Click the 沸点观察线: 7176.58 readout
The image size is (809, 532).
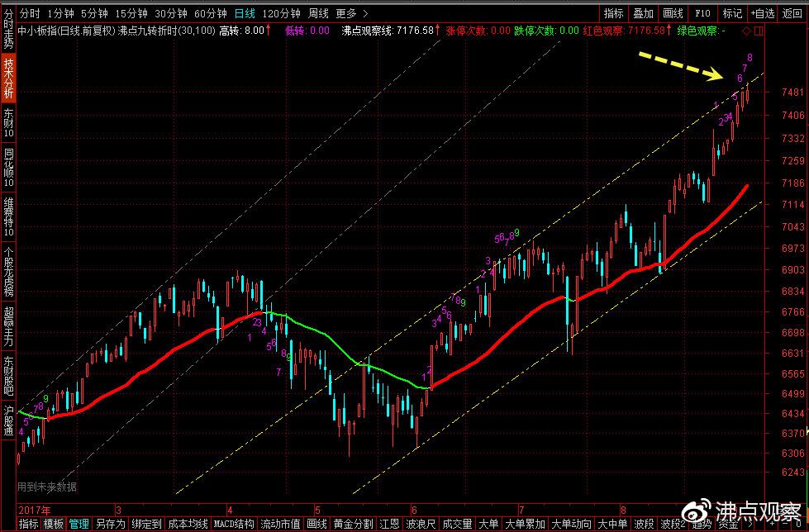388,31
